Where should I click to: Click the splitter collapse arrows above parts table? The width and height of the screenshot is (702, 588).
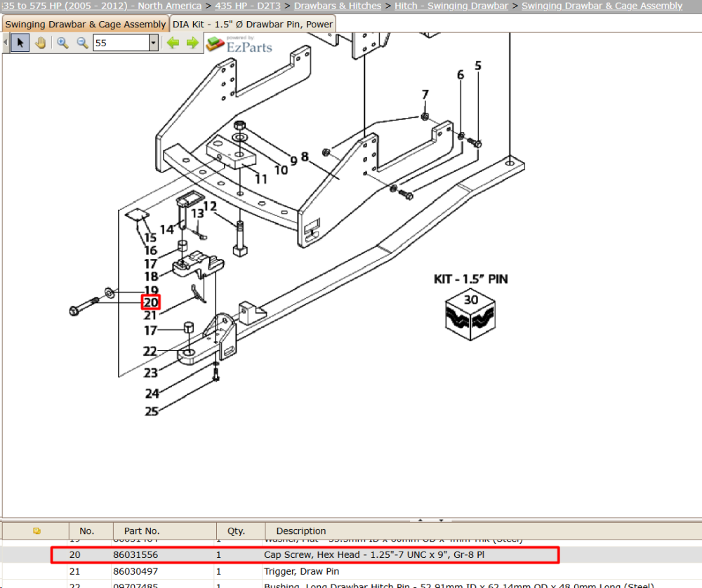[x=431, y=520]
